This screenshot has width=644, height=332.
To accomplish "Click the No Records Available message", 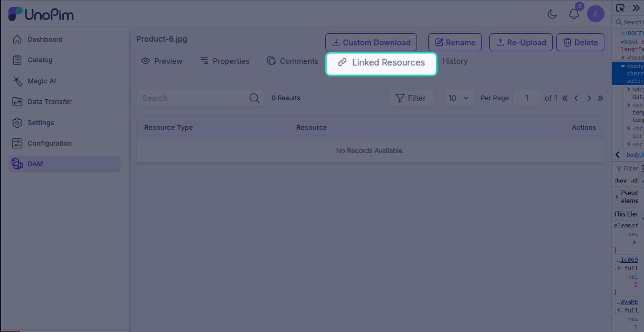I will click(x=370, y=151).
